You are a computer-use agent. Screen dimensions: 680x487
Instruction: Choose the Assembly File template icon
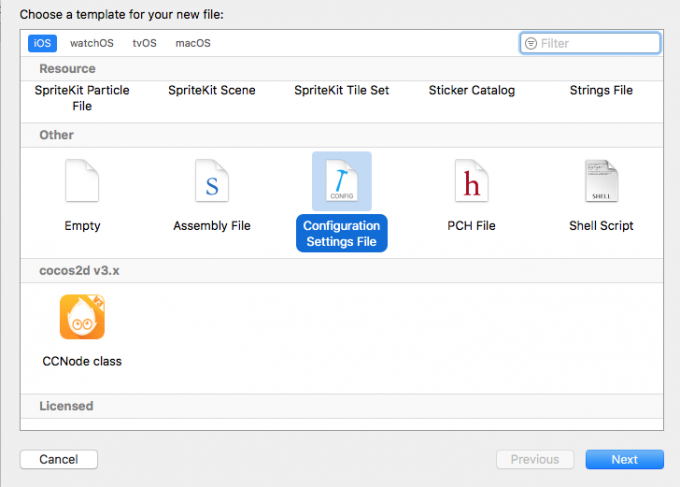pyautogui.click(x=212, y=183)
